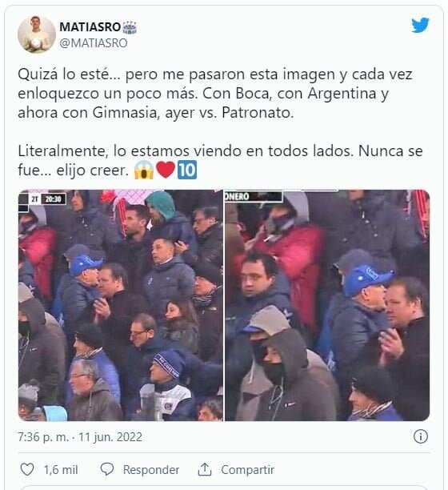Open tweet info circle icon
Screen dimensions: 448x490
[x=420, y=436]
